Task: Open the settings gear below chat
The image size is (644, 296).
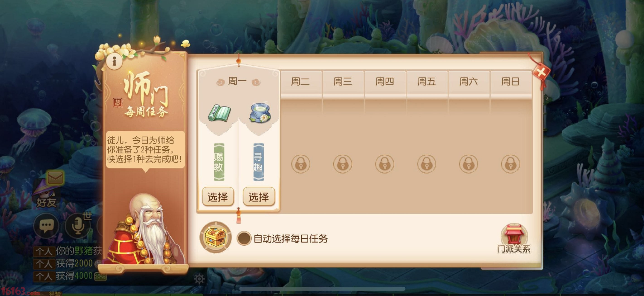Action: click(x=199, y=279)
